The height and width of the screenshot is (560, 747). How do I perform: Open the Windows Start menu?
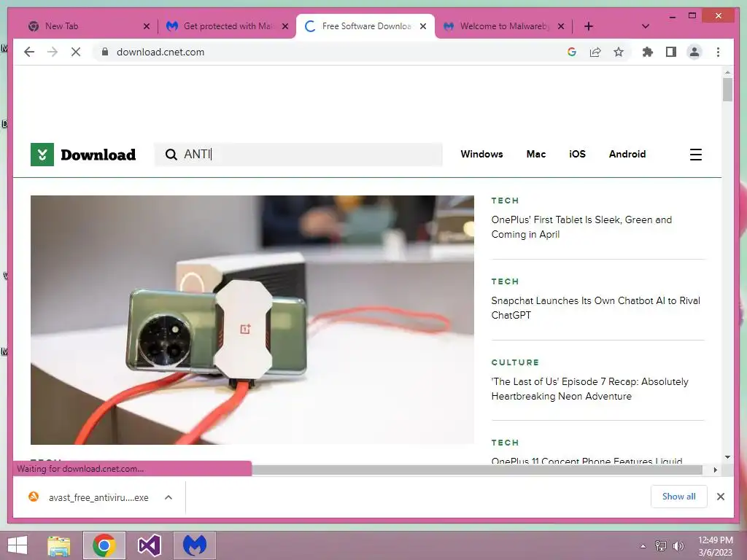18,545
